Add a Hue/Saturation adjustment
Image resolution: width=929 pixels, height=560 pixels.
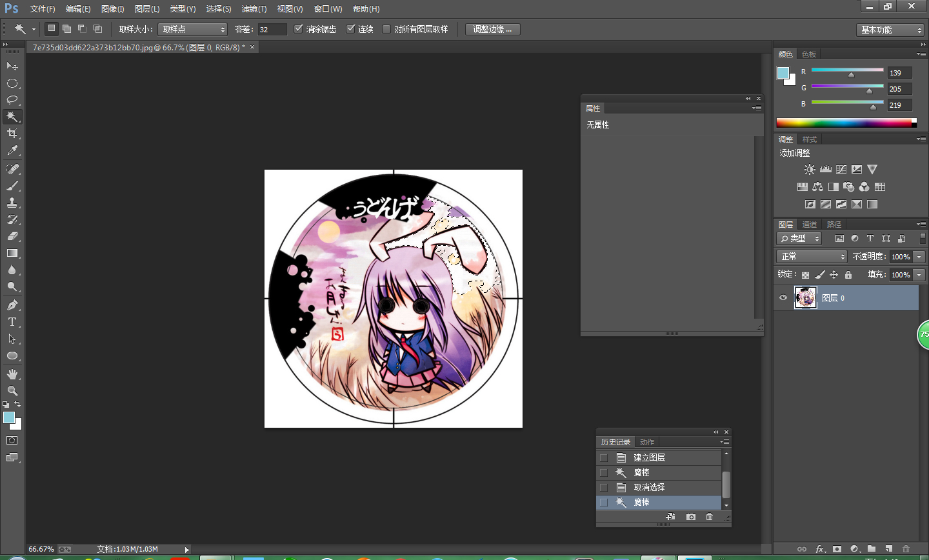pyautogui.click(x=803, y=187)
